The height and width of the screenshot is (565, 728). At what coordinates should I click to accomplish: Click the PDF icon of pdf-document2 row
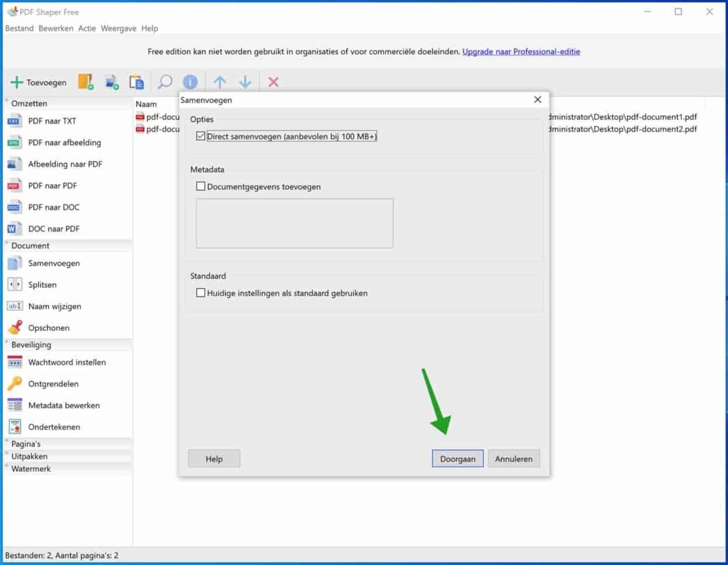pos(140,129)
